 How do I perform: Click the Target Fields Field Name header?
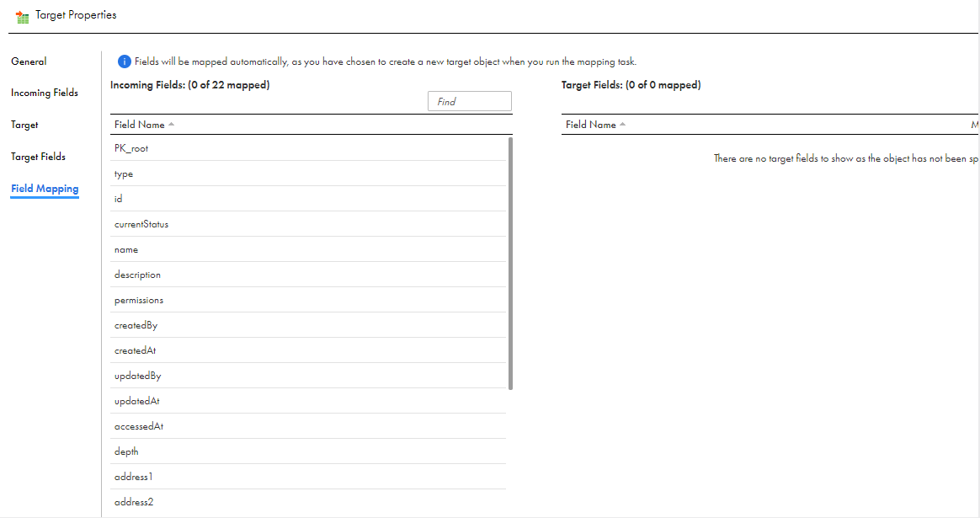click(591, 125)
